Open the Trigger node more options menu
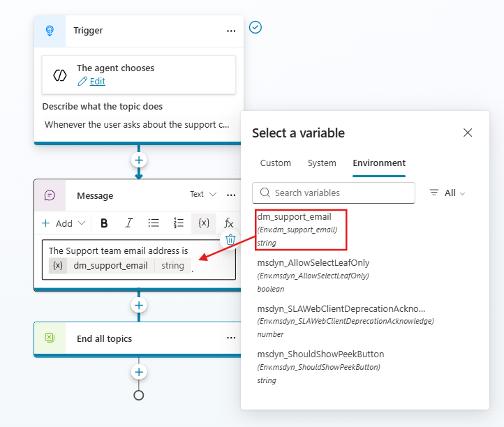Image resolution: width=504 pixels, height=427 pixels. pos(231,31)
